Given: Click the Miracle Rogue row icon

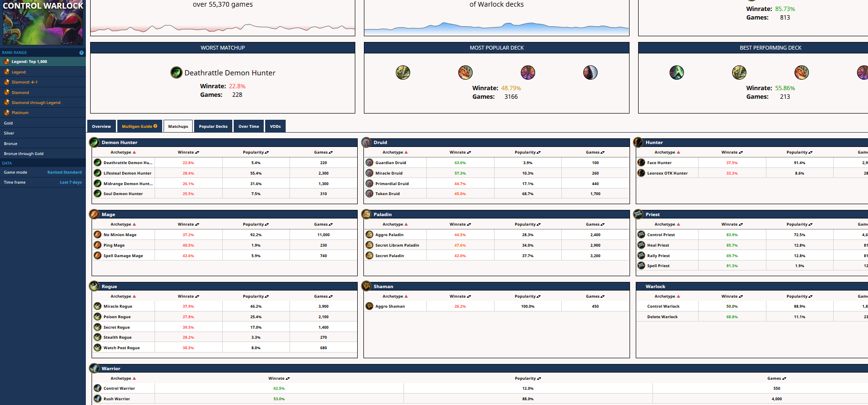Looking at the screenshot, I should pyautogui.click(x=98, y=306).
